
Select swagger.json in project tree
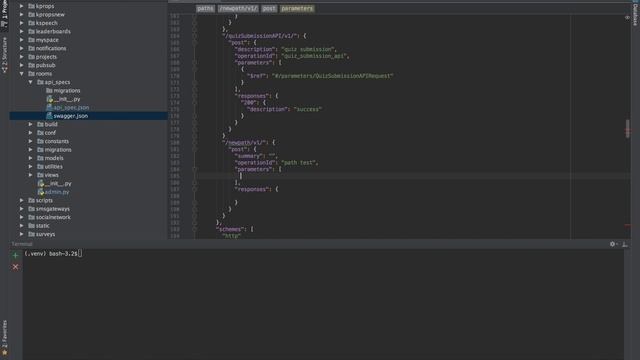(89, 116)
